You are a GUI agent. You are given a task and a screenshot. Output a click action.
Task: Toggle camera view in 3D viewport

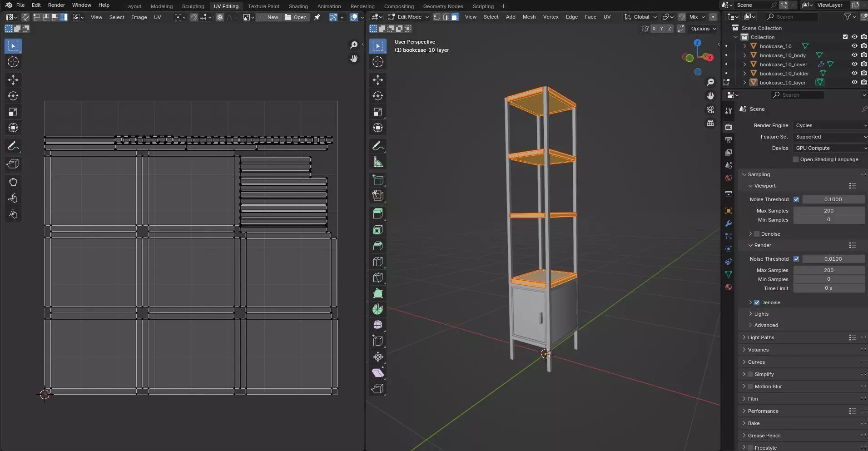click(710, 109)
